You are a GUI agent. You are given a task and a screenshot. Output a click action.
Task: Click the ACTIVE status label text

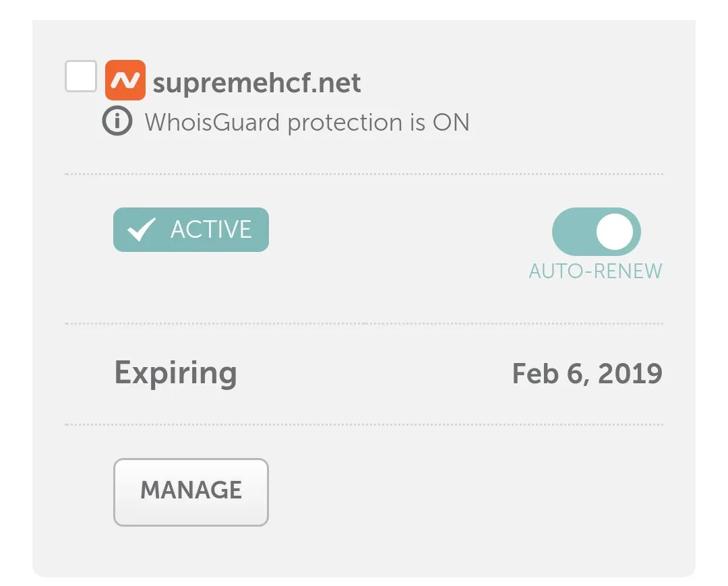(211, 230)
